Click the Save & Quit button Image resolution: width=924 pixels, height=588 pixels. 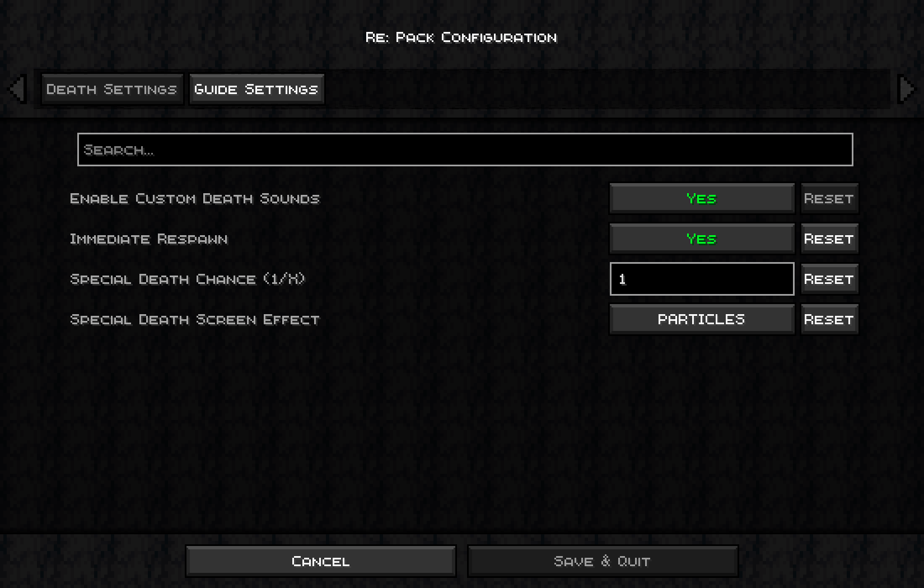pyautogui.click(x=603, y=561)
